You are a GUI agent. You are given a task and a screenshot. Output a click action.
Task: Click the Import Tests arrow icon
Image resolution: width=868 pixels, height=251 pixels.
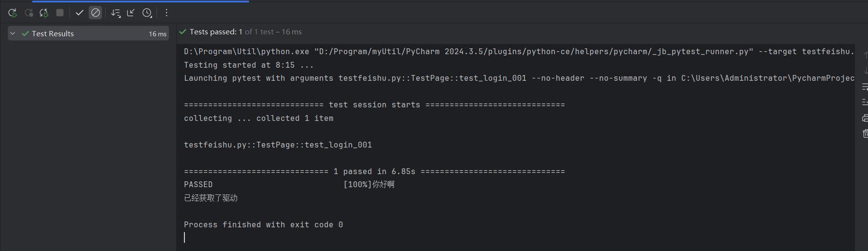[131, 13]
